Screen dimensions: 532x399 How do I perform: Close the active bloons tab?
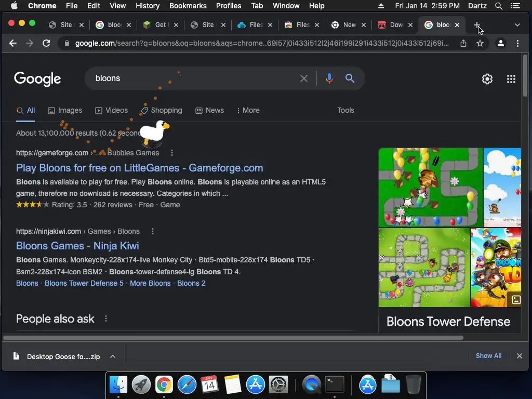[457, 25]
